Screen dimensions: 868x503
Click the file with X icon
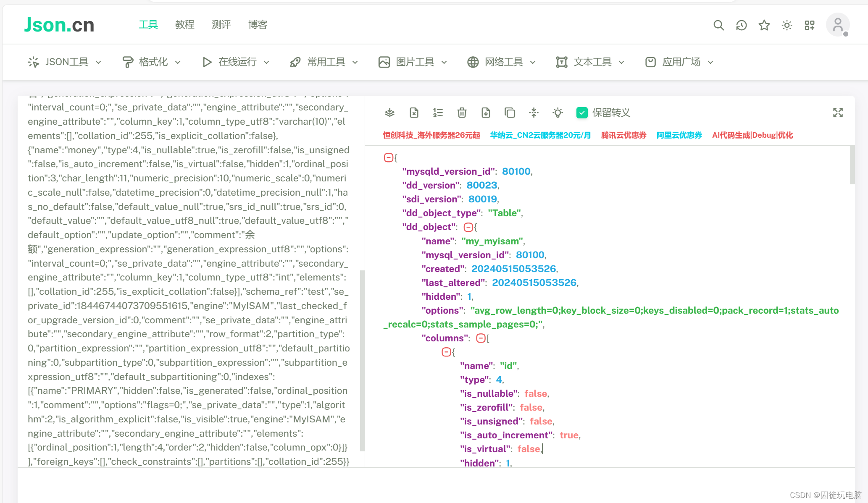(x=414, y=113)
